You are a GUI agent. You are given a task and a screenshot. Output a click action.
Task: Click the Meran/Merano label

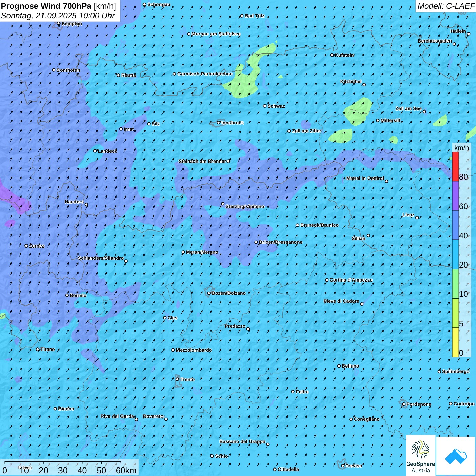202,252
